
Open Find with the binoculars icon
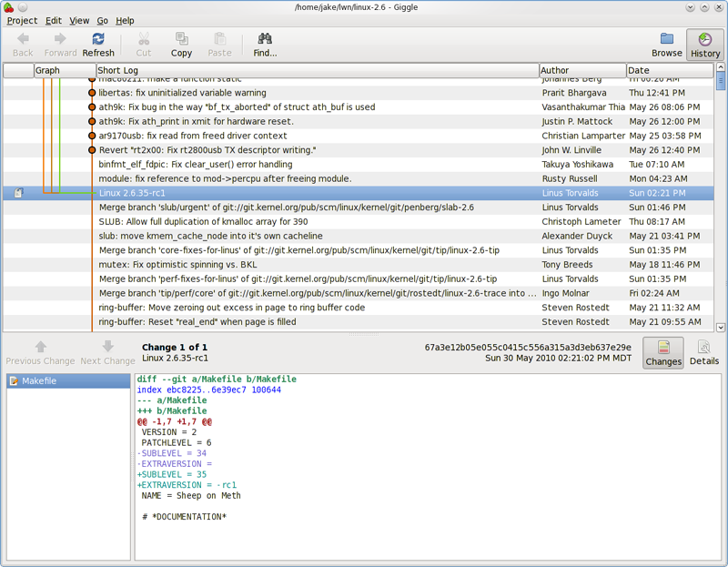pyautogui.click(x=265, y=38)
